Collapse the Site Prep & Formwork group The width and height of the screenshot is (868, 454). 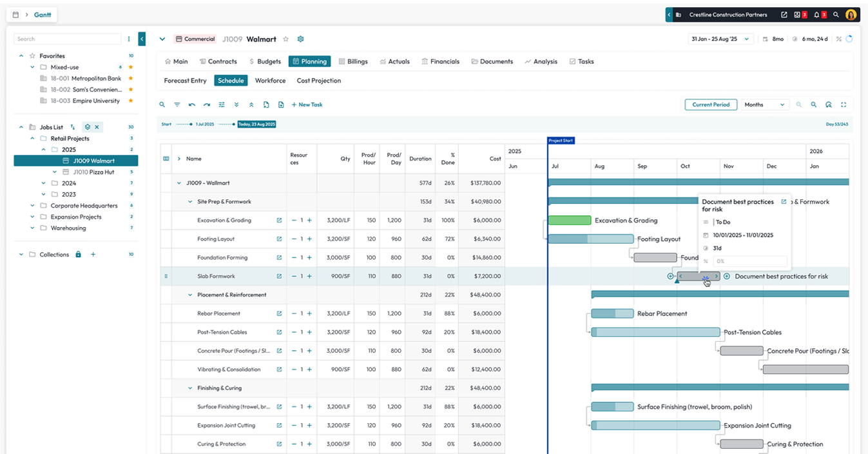pos(190,202)
